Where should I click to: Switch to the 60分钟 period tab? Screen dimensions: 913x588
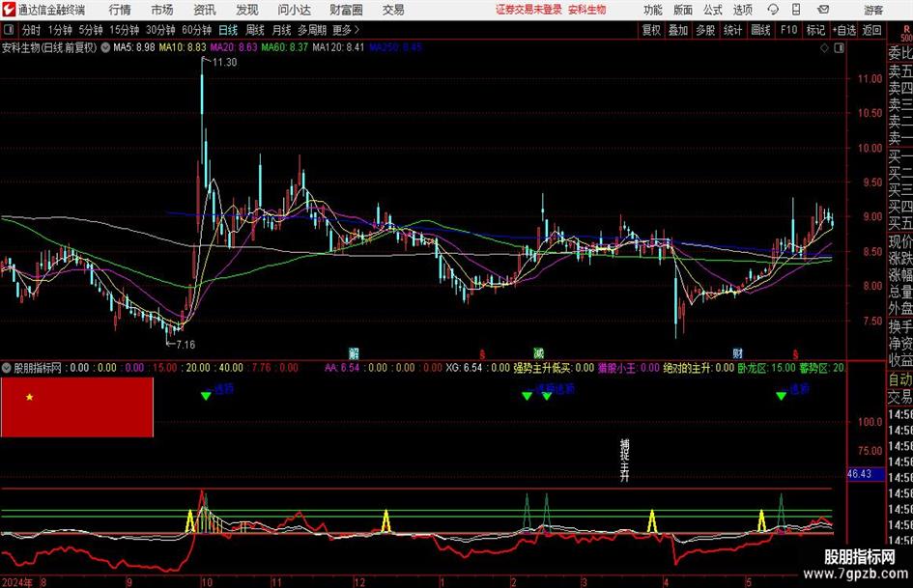coord(197,30)
